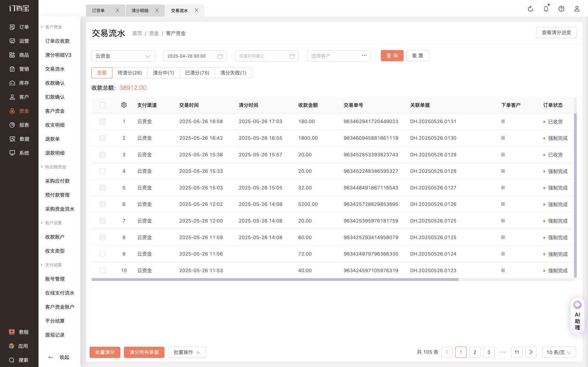Viewport: 588px width, 367px height.
Task: Check the row 6 checkbox
Action: click(x=103, y=204)
